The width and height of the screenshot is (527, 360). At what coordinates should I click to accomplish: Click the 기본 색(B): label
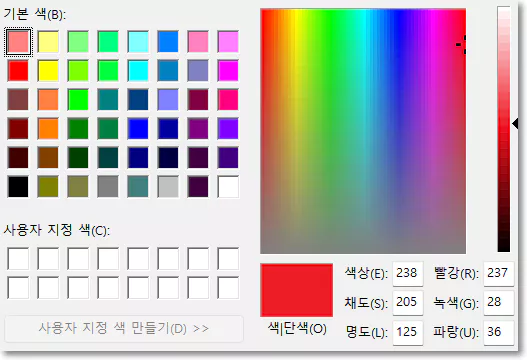(35, 15)
